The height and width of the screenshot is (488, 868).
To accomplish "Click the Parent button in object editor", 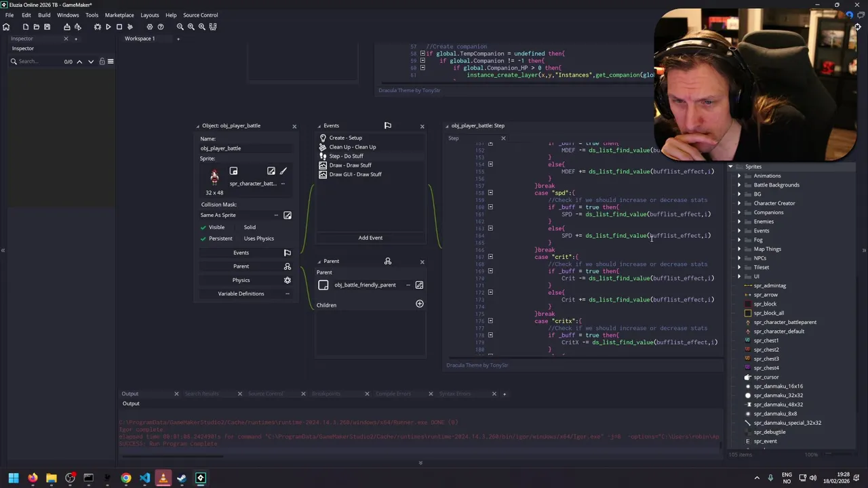I will coord(245,266).
